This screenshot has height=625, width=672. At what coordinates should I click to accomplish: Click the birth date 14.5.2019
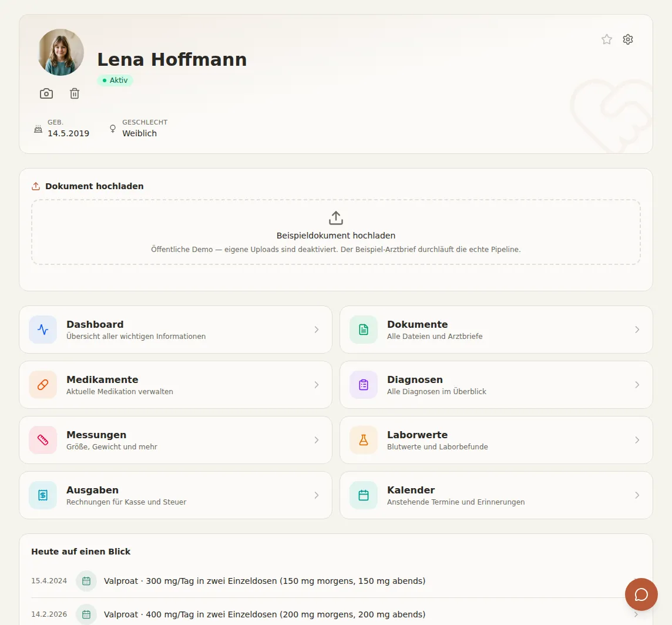pos(69,133)
